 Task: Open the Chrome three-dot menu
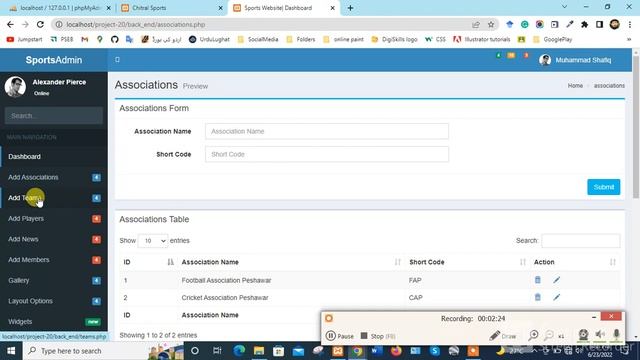coord(630,24)
